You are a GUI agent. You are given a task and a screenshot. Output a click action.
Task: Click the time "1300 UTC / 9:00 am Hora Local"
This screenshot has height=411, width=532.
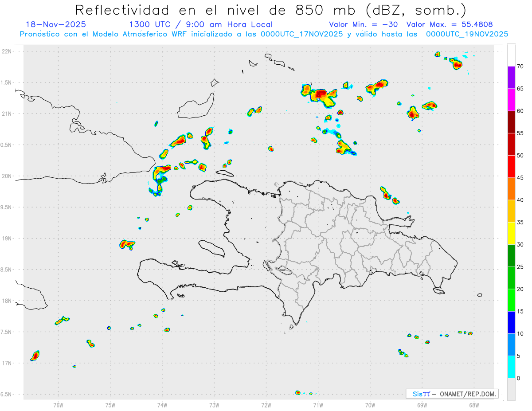point(201,24)
